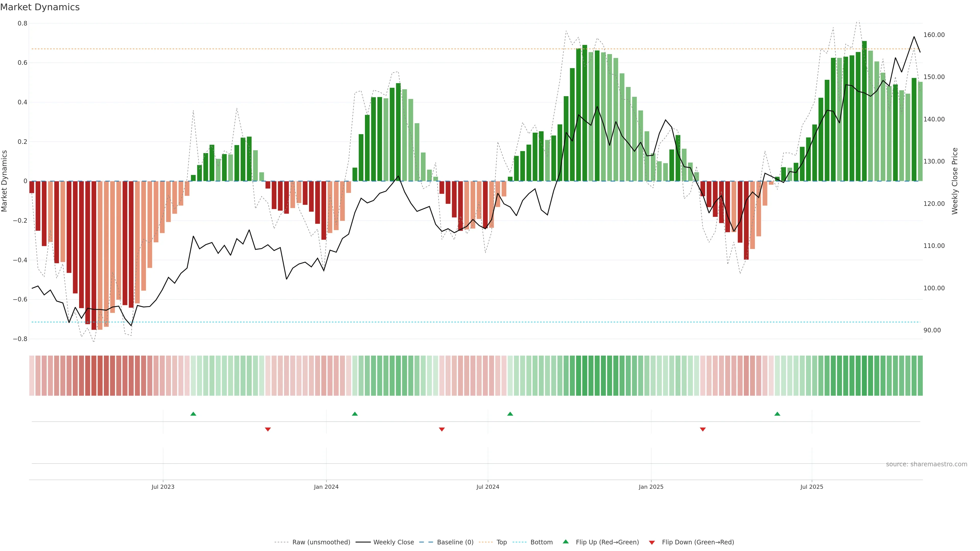The width and height of the screenshot is (980, 551).
Task: Click the 160.00 price axis tick label
Action: pos(934,35)
